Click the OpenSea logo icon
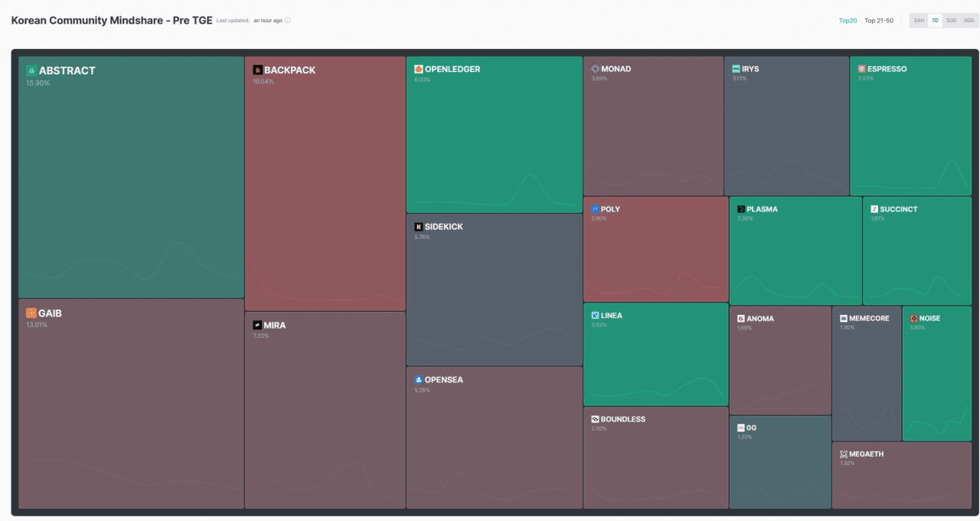The height and width of the screenshot is (521, 980). pyautogui.click(x=418, y=380)
